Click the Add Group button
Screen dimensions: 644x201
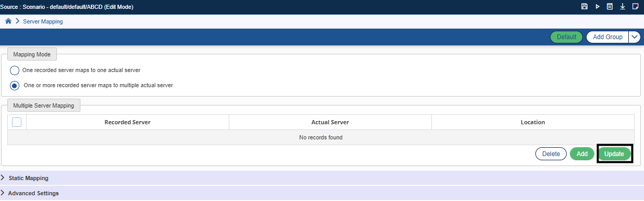(607, 37)
